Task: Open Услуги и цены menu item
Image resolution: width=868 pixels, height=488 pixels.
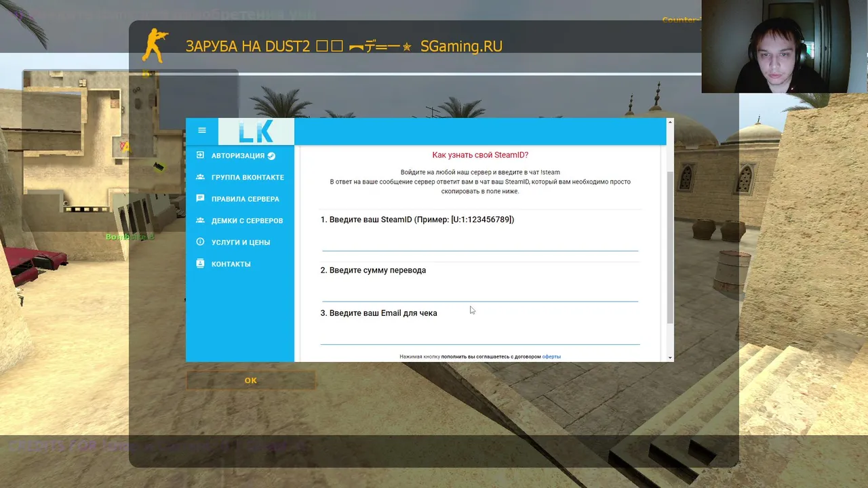Action: (240, 243)
